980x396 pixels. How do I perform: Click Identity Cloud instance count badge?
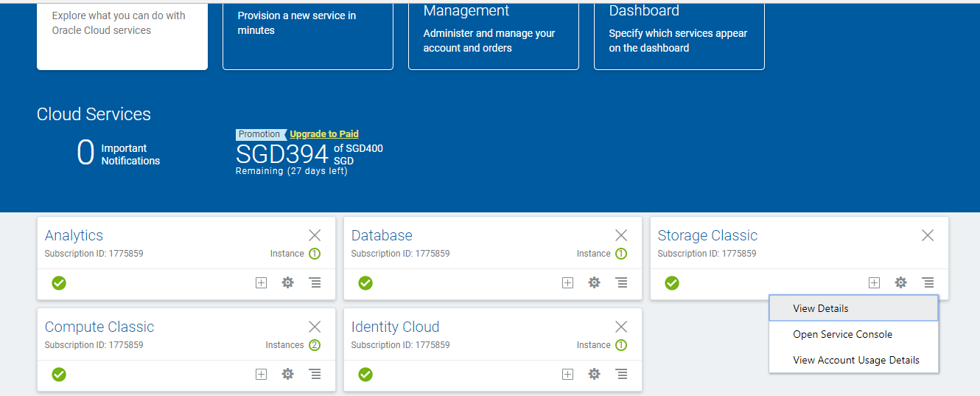[x=621, y=345]
